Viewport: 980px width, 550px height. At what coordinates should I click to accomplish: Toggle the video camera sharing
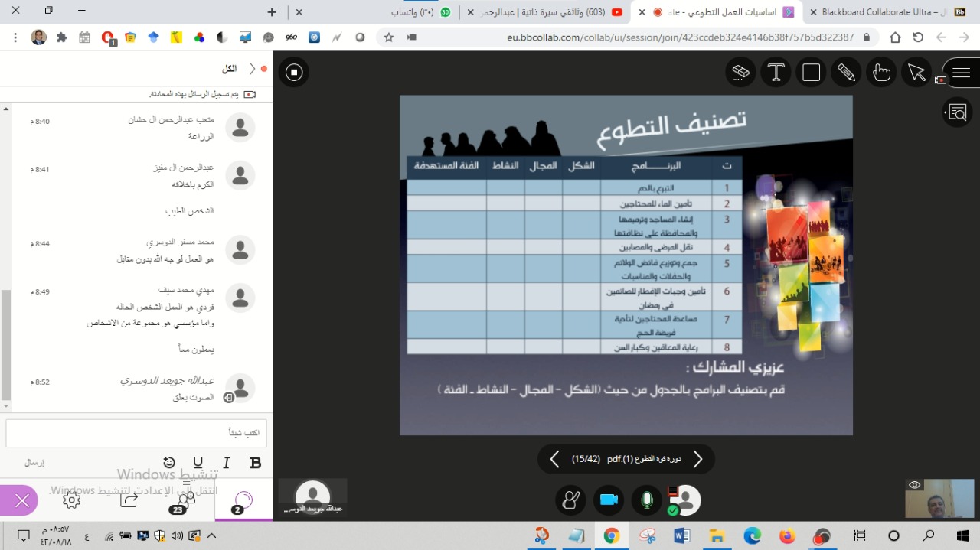pos(609,500)
